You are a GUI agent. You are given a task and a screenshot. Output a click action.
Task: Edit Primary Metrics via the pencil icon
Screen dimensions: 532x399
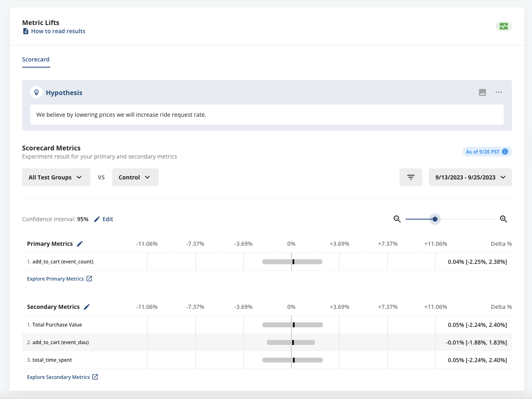point(80,243)
